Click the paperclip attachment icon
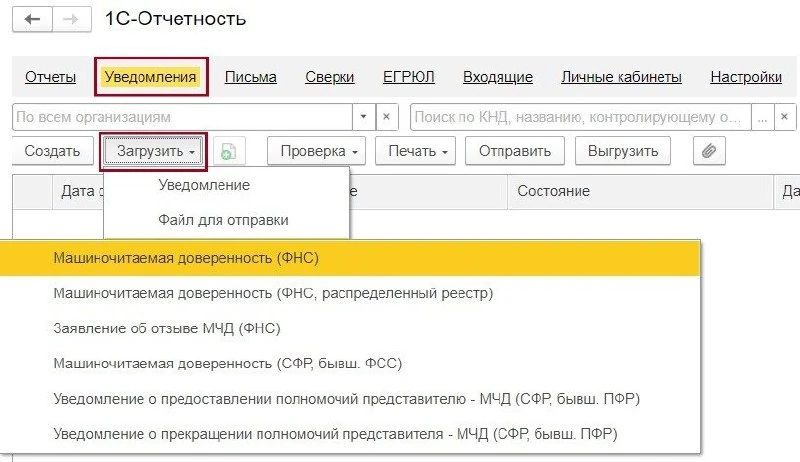Viewport: 800px width, 462px height. [709, 151]
